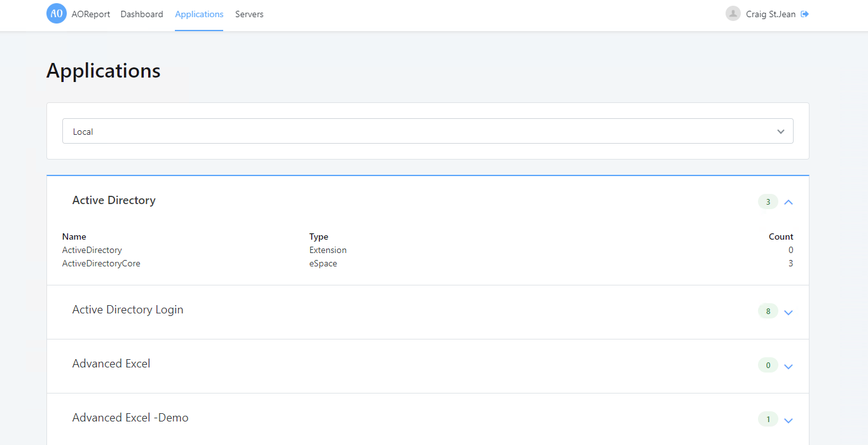
Task: Click the AOReport brand name link
Action: (90, 13)
